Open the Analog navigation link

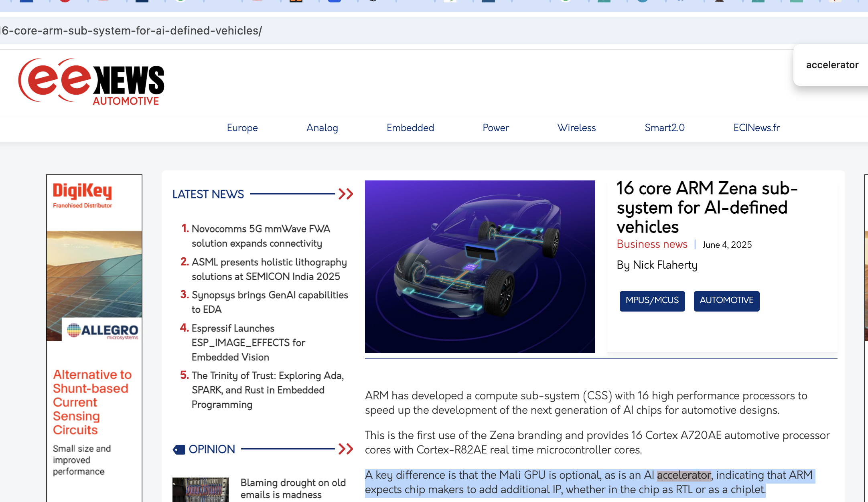[x=322, y=128]
